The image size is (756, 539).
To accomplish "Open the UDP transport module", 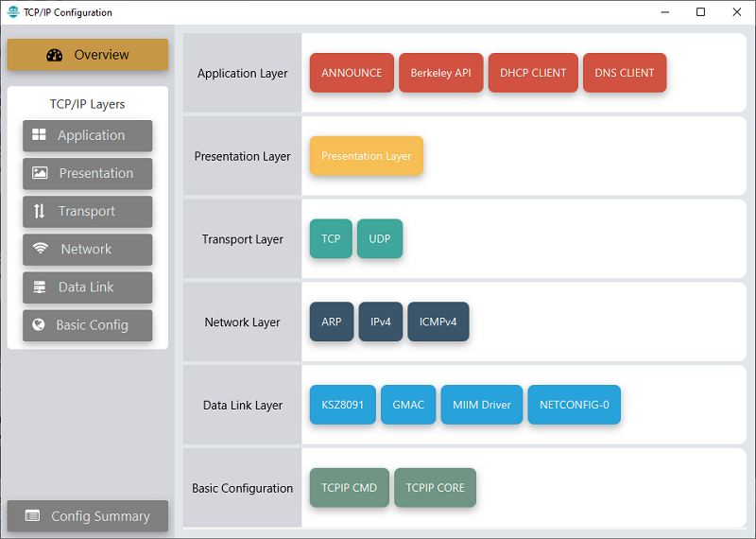I will coord(380,239).
